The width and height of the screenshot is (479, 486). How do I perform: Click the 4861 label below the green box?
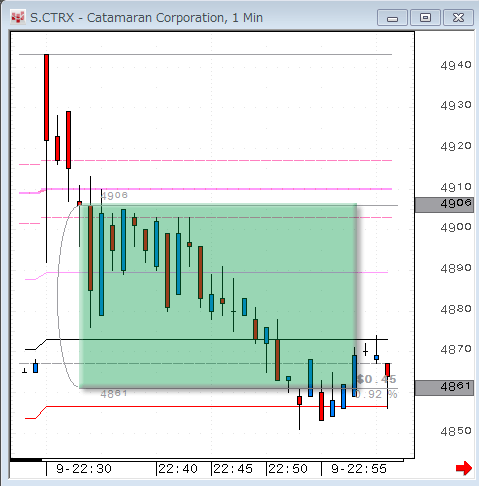coord(114,394)
